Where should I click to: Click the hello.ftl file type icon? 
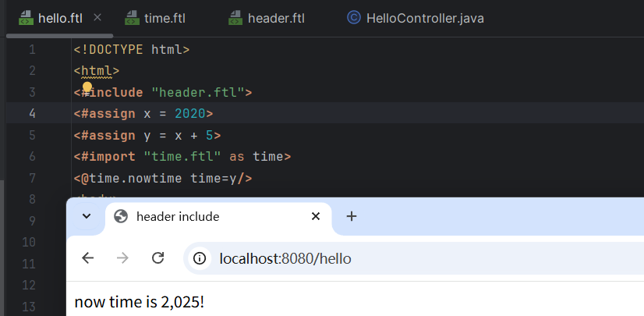27,17
